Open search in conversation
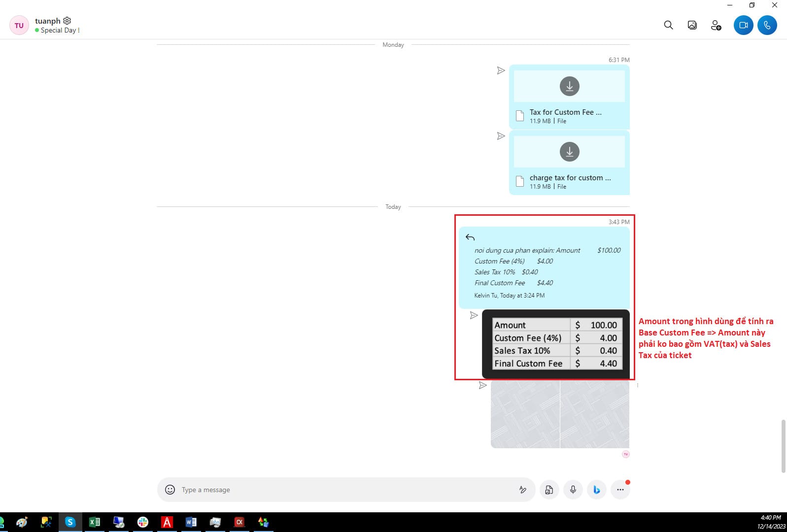Viewport: 787px width, 532px height. click(668, 25)
